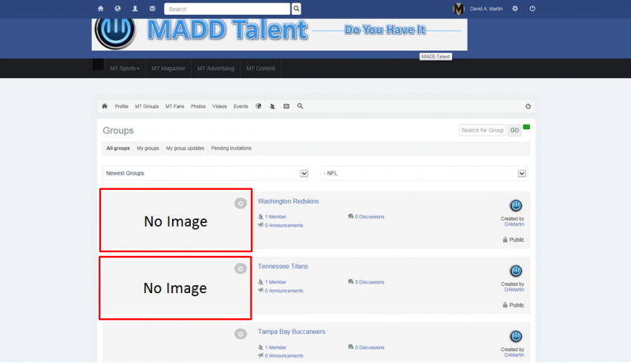Open the messages envelope in top bar
631x364 pixels.
[x=152, y=9]
